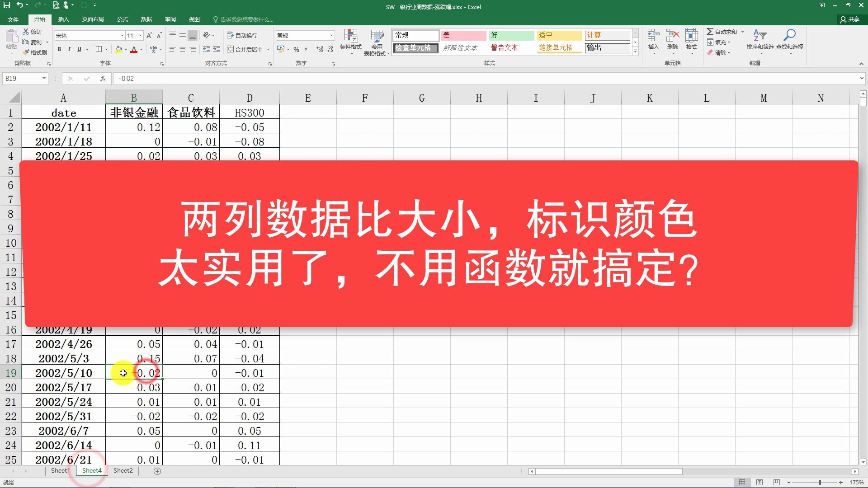This screenshot has height=488, width=868.
Task: Click the zoom slider handle
Action: point(820,483)
